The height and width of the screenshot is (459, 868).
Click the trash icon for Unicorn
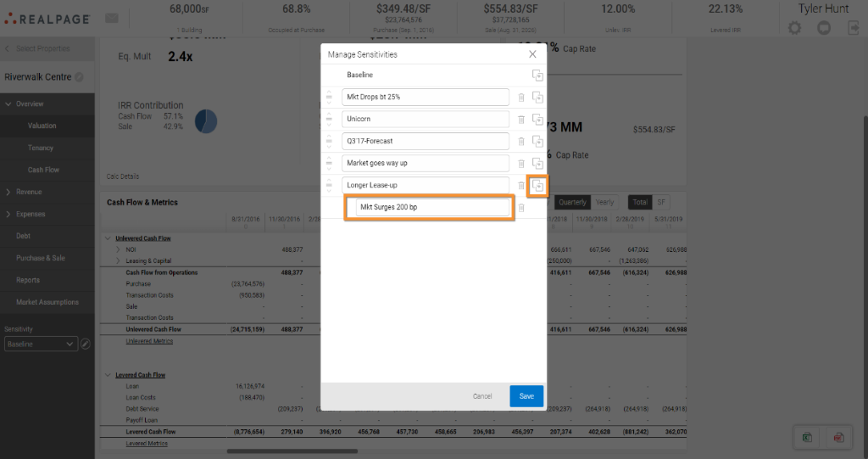(x=521, y=120)
